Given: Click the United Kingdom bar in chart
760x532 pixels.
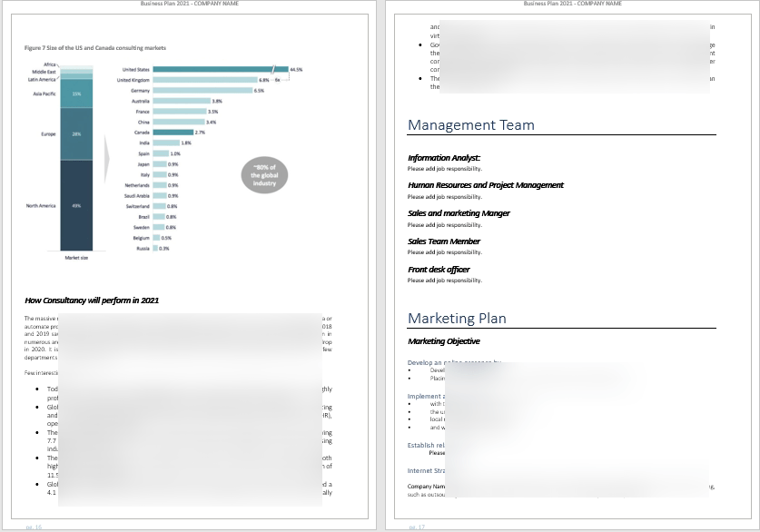Looking at the screenshot, I should [204, 80].
